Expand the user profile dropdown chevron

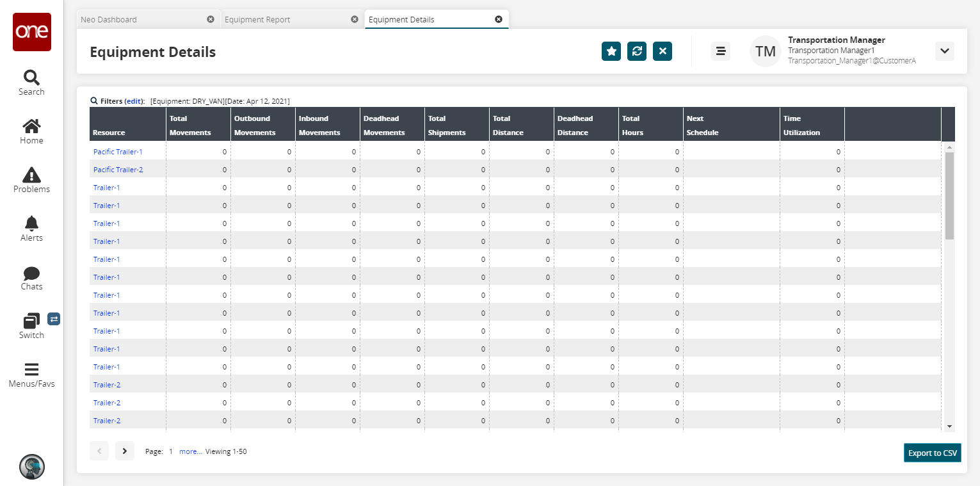(945, 51)
